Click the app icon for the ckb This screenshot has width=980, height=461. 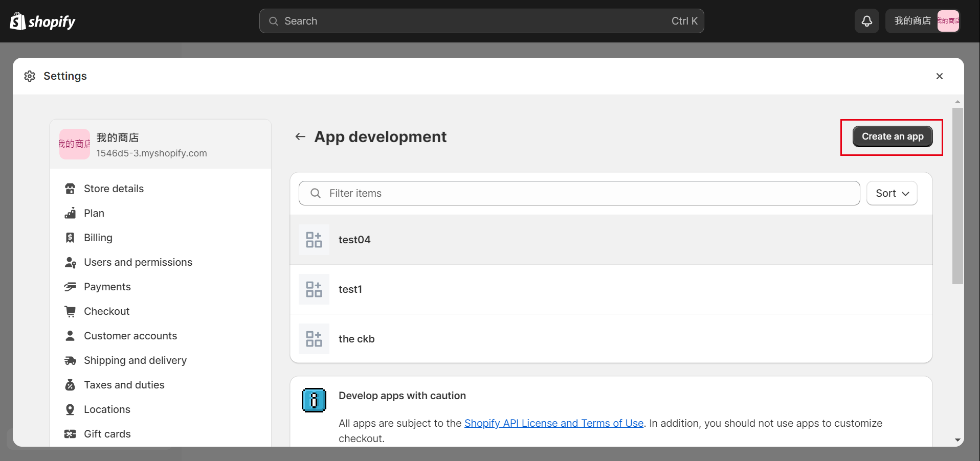[x=314, y=339]
